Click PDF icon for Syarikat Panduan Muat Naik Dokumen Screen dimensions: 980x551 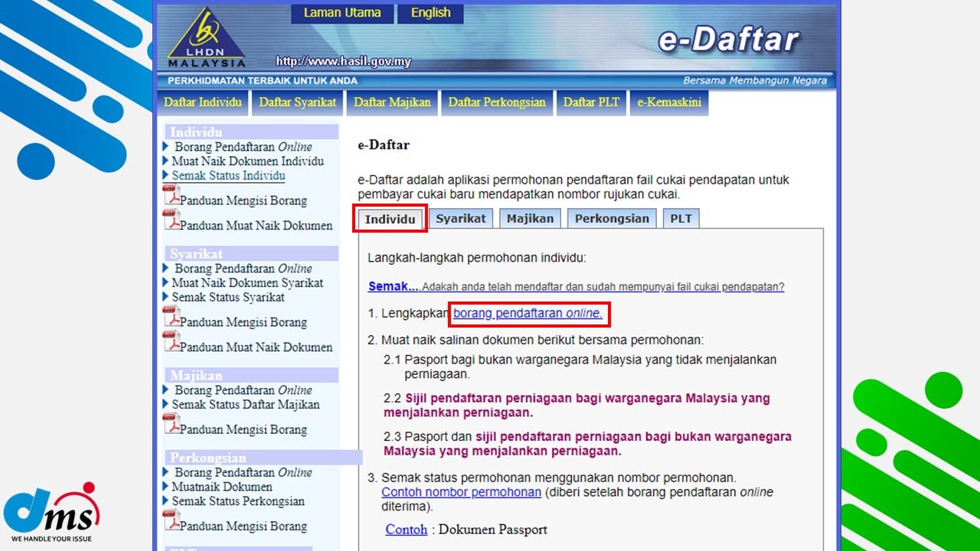coord(171,342)
